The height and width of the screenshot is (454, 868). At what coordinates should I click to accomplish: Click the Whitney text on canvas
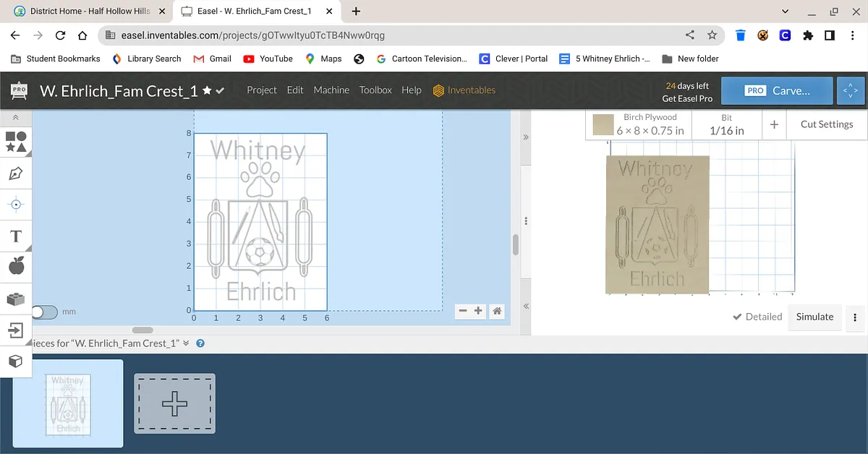(258, 151)
